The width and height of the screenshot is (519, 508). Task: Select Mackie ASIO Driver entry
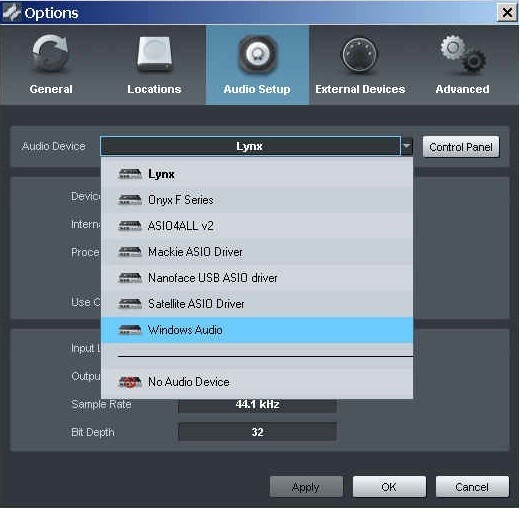pos(257,252)
